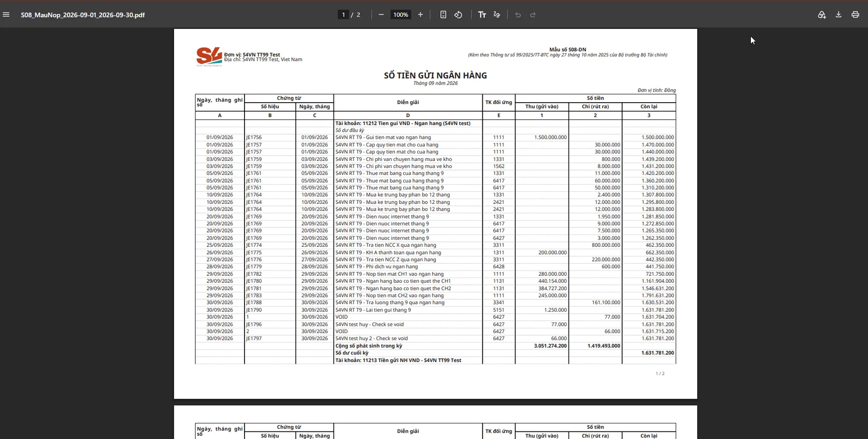The height and width of the screenshot is (439, 868).
Task: Click the TK đối ứng column header on page 1
Action: coord(499,102)
